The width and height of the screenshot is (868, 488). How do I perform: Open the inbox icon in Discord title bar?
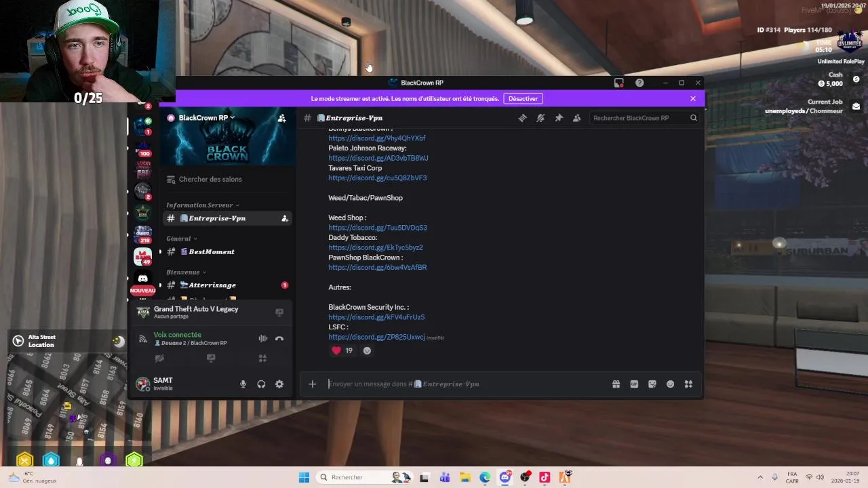pyautogui.click(x=619, y=83)
